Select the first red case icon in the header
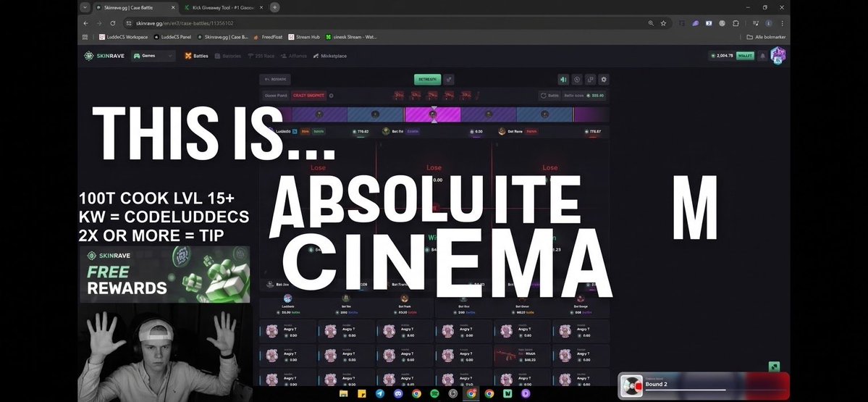This screenshot has width=868, height=402. tap(399, 95)
